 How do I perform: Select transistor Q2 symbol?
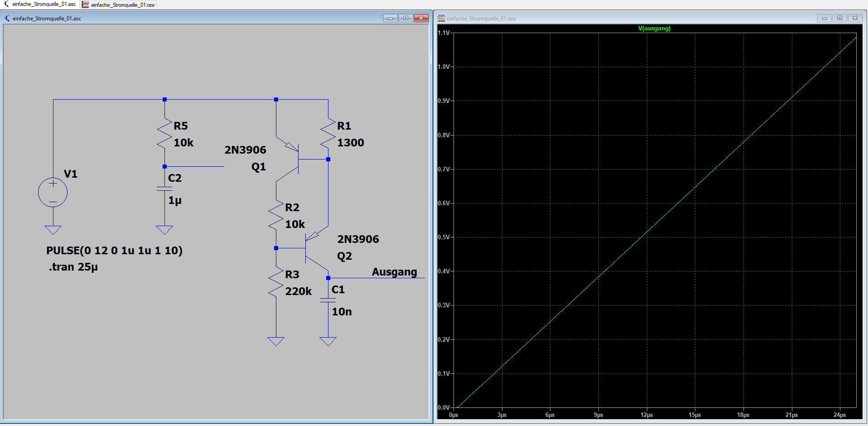coord(316,248)
